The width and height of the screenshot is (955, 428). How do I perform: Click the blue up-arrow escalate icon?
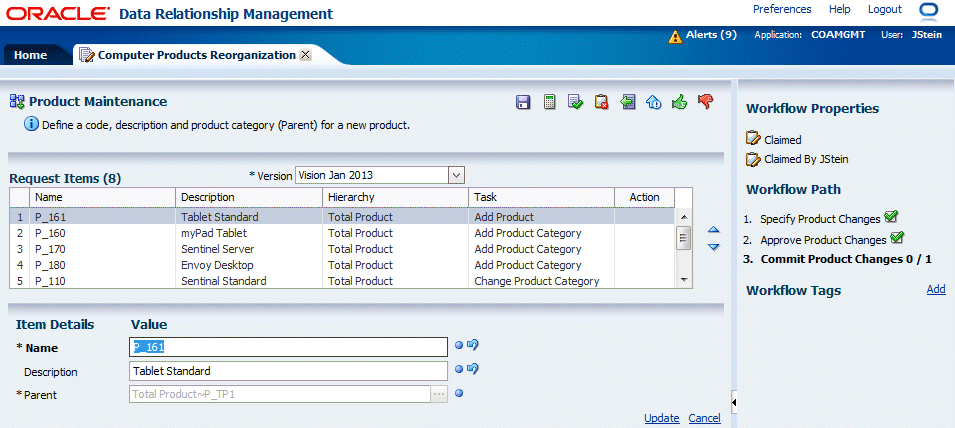[x=653, y=102]
